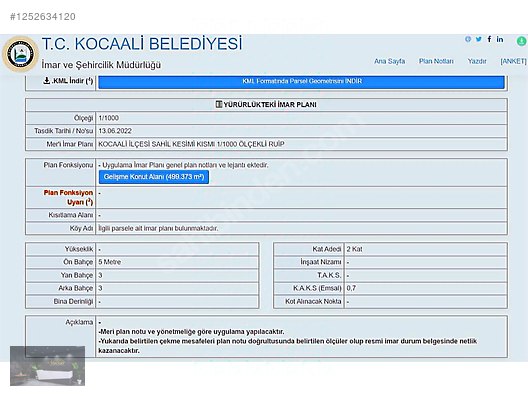The image size is (528, 396).
Task: Click the small globe icon near Twitter
Action: (468, 39)
